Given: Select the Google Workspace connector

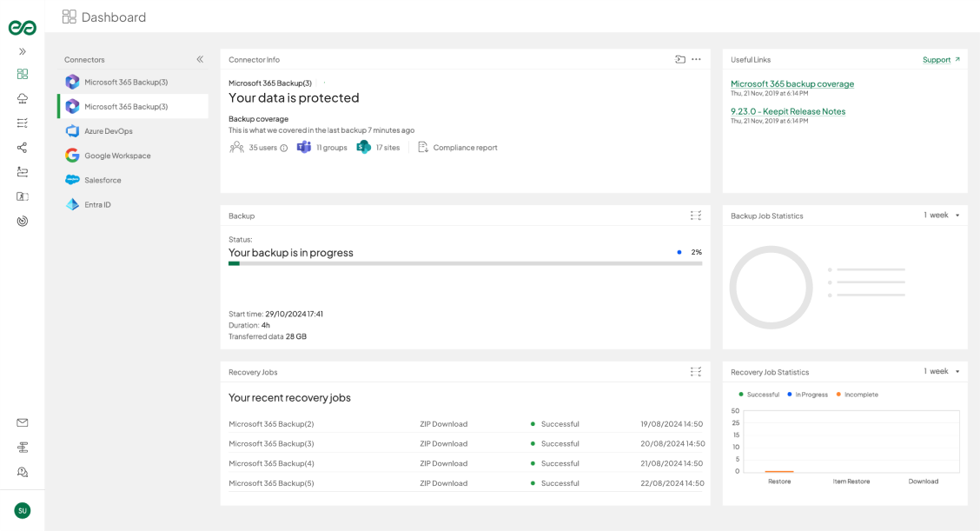Looking at the screenshot, I should 133,155.
